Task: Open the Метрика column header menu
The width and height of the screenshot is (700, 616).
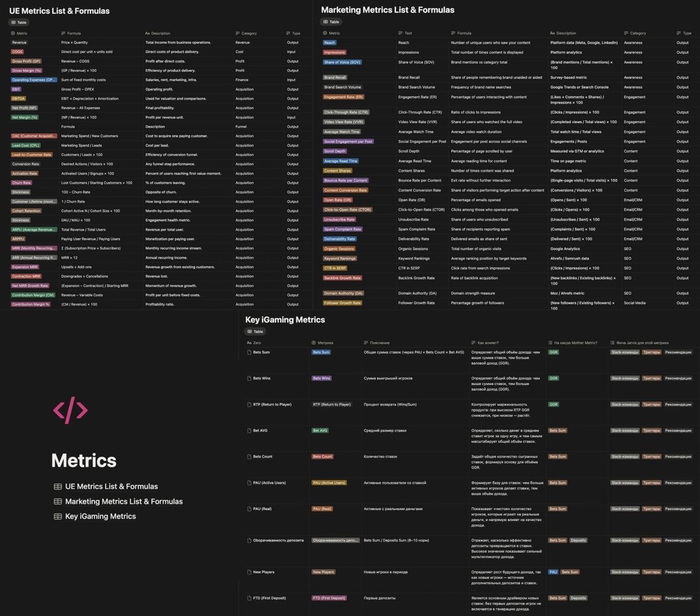Action: (x=325, y=343)
